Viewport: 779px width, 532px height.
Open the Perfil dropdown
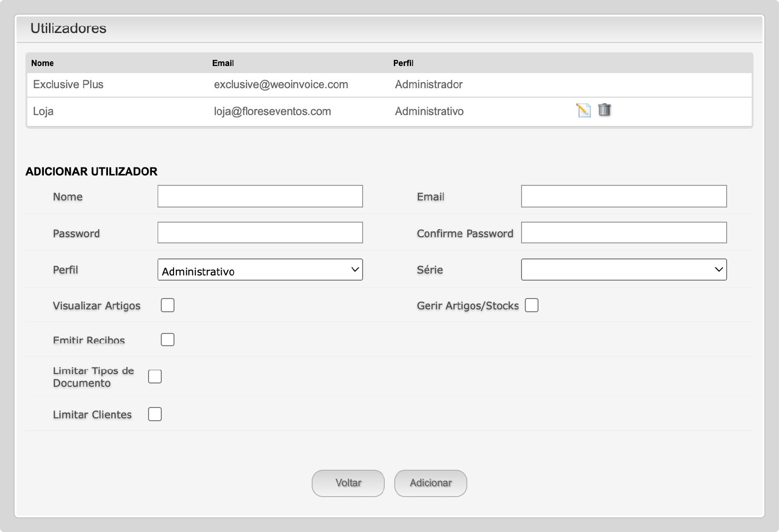click(260, 270)
